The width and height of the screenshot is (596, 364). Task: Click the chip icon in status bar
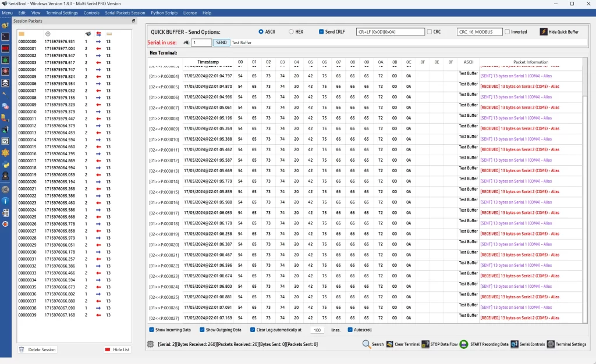pyautogui.click(x=151, y=344)
